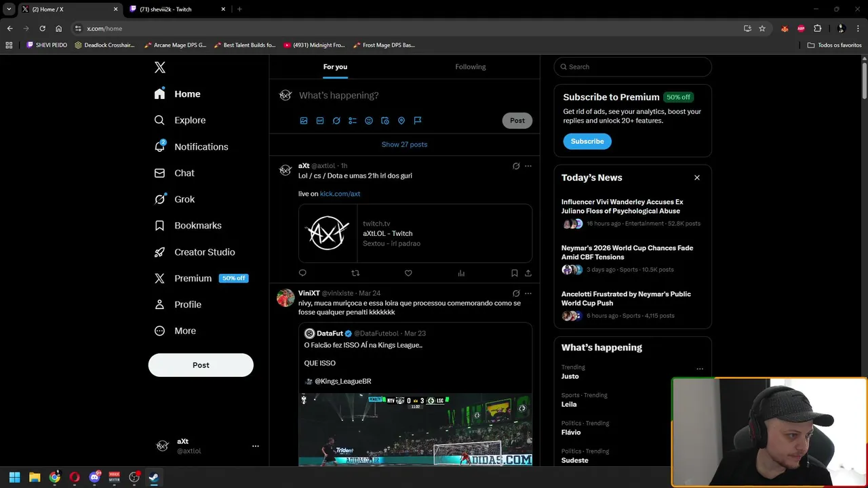Image resolution: width=868 pixels, height=488 pixels.
Task: View analytics of aXt's post
Action: tap(461, 273)
